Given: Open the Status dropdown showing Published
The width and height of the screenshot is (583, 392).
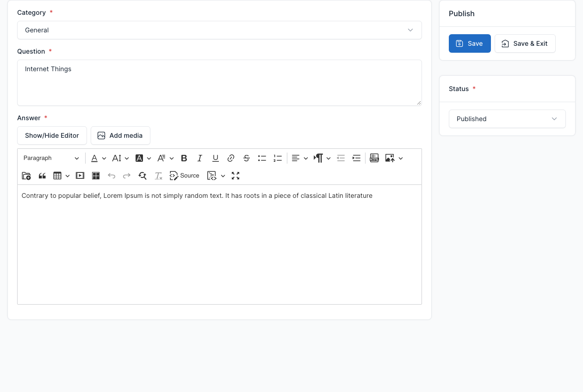Looking at the screenshot, I should (x=507, y=119).
